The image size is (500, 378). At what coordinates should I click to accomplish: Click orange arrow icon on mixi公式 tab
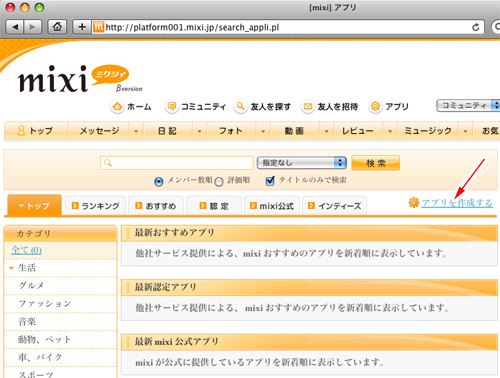pos(253,206)
